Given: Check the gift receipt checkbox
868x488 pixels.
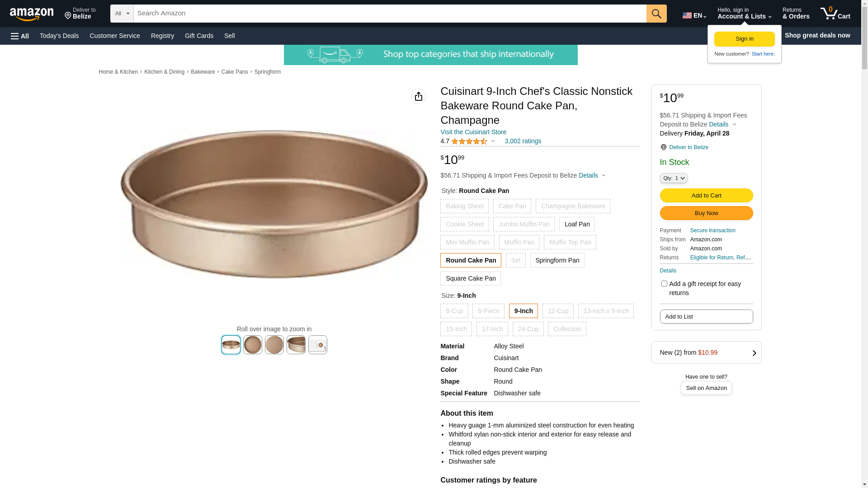Looking at the screenshot, I should coord(664,284).
